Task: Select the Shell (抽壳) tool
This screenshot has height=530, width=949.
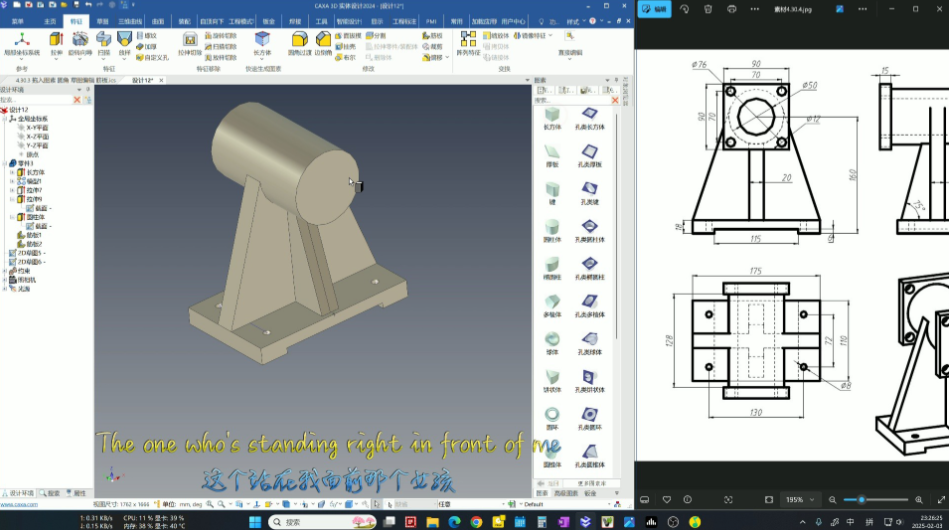Action: pyautogui.click(x=346, y=47)
